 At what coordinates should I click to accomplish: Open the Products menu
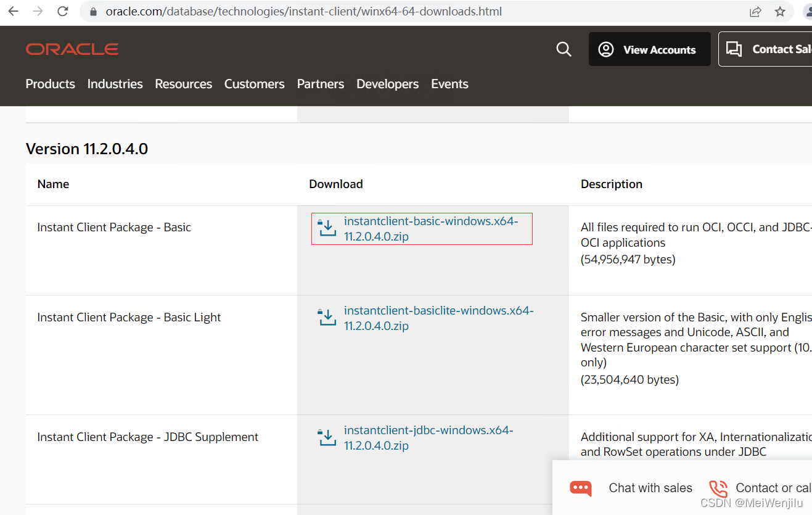tap(51, 84)
